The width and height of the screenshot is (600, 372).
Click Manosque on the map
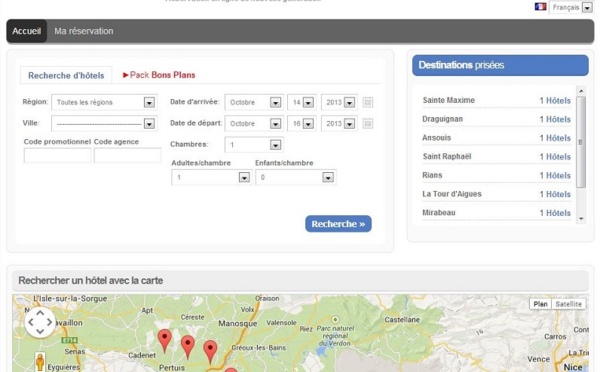pyautogui.click(x=238, y=324)
